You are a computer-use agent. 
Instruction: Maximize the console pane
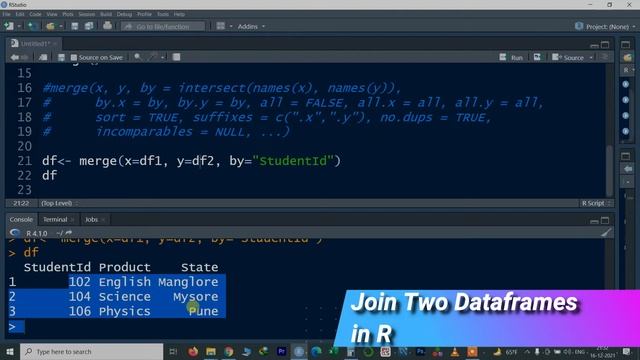(x=605, y=221)
